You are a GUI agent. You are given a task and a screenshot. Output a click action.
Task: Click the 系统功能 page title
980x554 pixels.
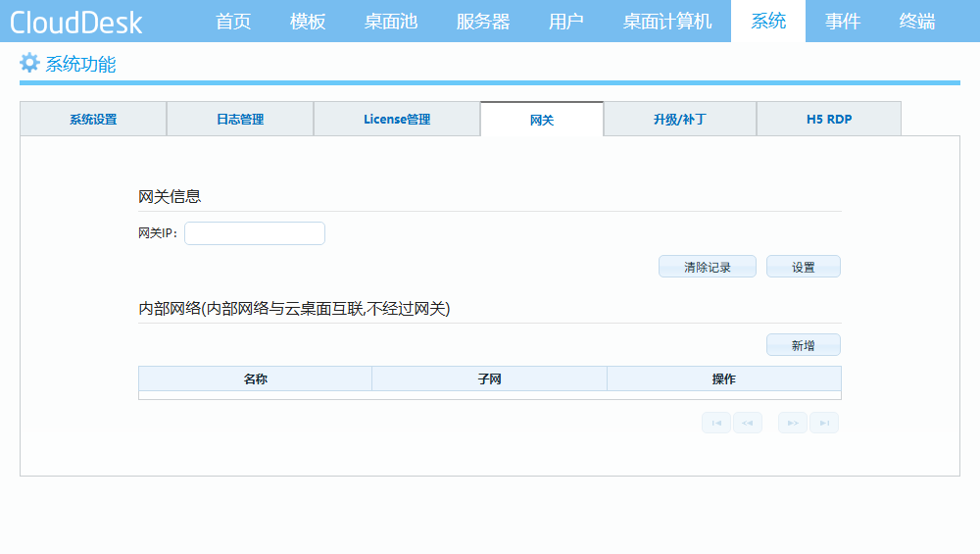(80, 64)
